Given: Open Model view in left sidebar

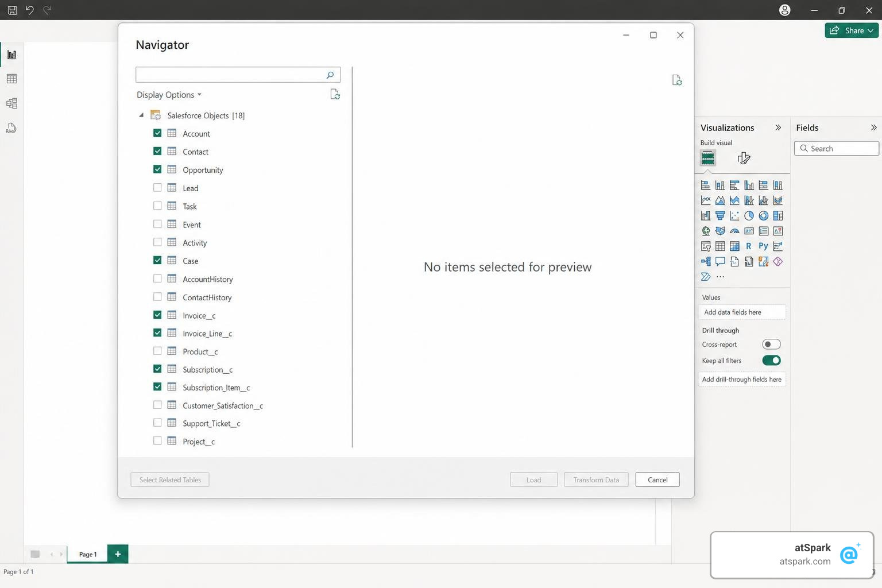Looking at the screenshot, I should coord(11,103).
